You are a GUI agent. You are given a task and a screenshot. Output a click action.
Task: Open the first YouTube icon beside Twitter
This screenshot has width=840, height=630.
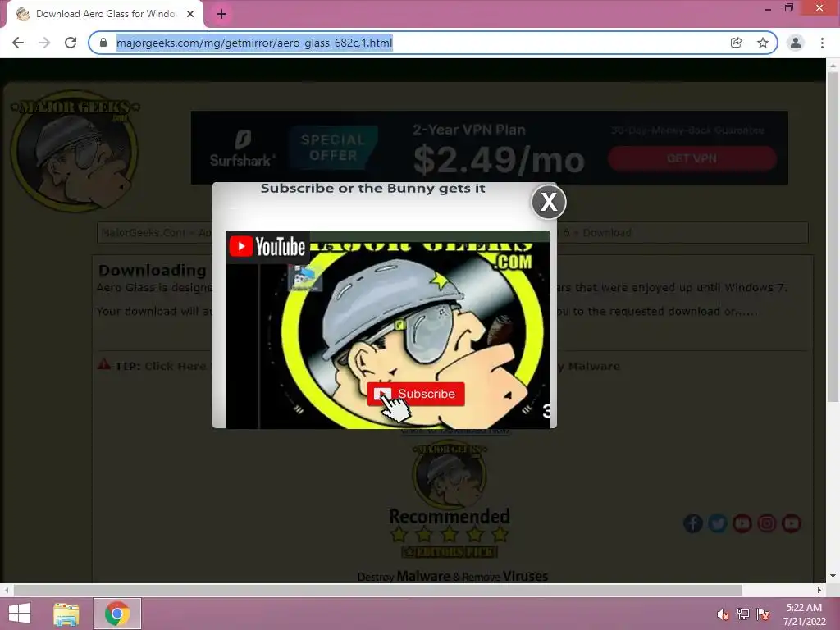click(x=742, y=523)
